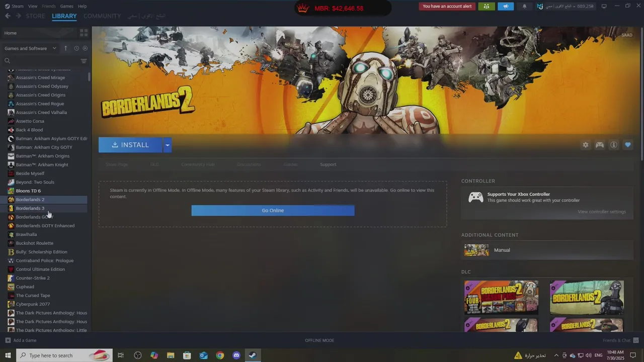
Task: Open Google Chrome from the taskbar
Action: pos(220,355)
